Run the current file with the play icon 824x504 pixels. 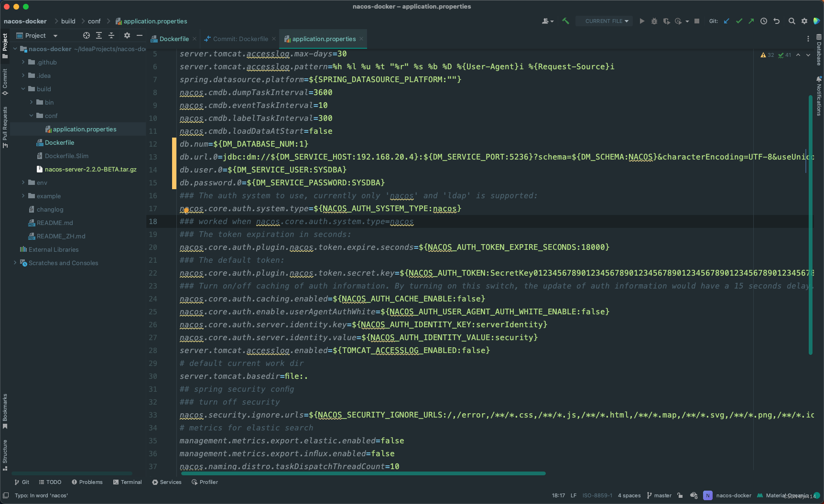(x=642, y=21)
